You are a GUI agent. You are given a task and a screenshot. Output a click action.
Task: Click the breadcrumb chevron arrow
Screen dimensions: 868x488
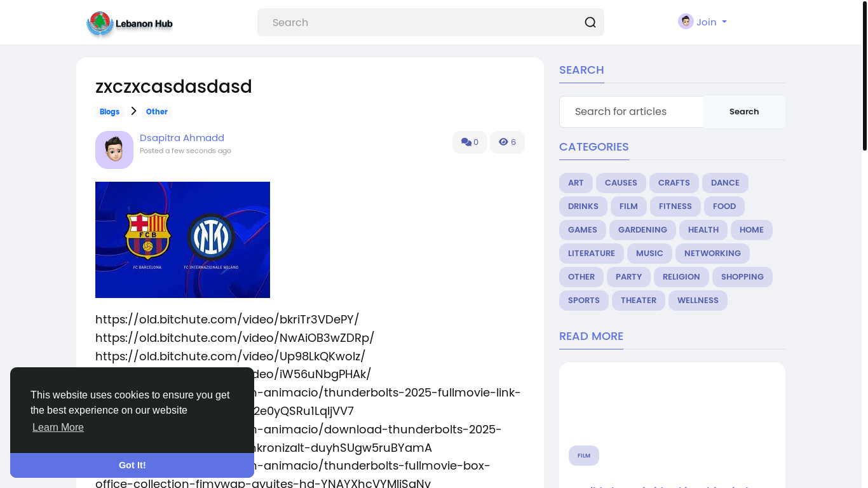click(x=133, y=111)
